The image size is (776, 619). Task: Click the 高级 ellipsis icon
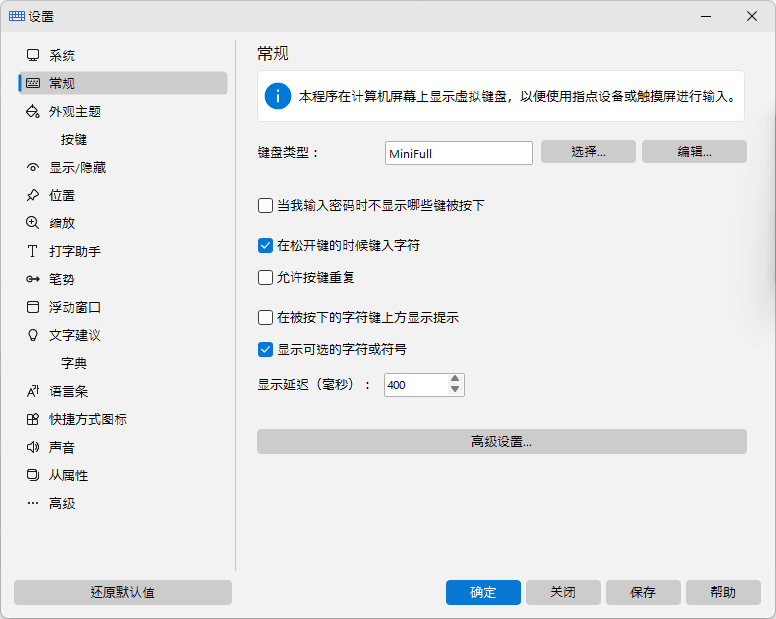(33, 503)
